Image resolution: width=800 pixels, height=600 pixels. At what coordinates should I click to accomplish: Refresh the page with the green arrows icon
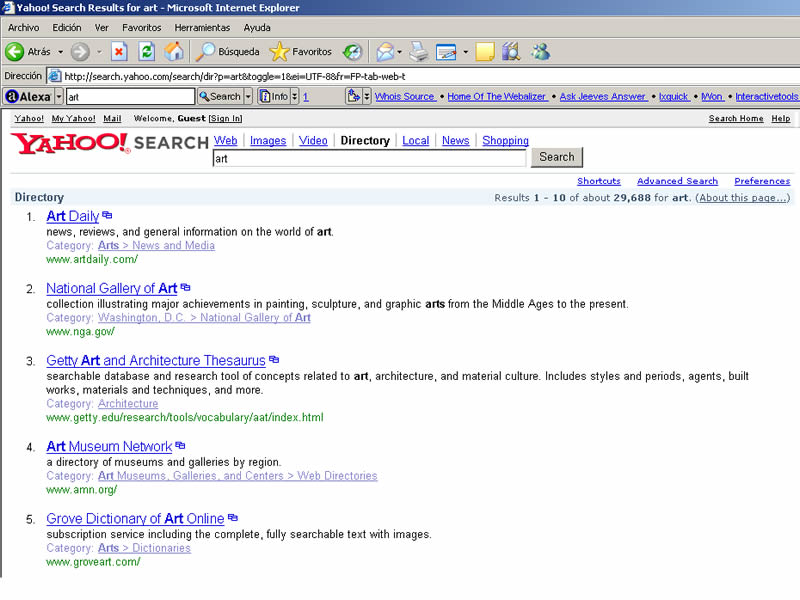click(146, 52)
